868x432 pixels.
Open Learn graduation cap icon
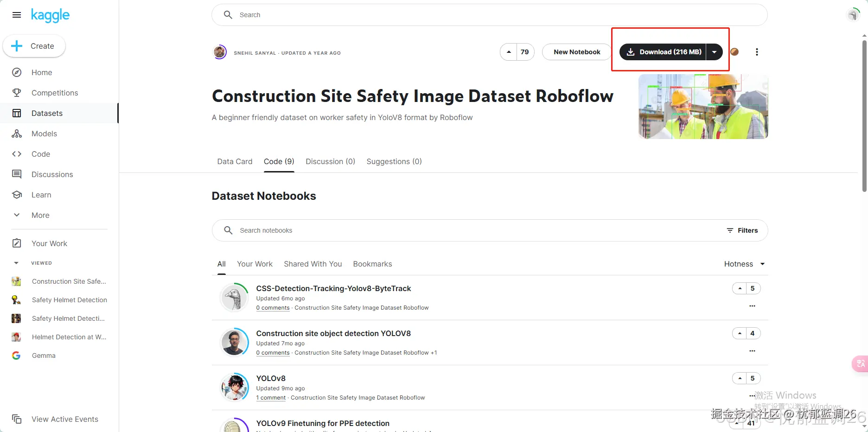click(17, 195)
